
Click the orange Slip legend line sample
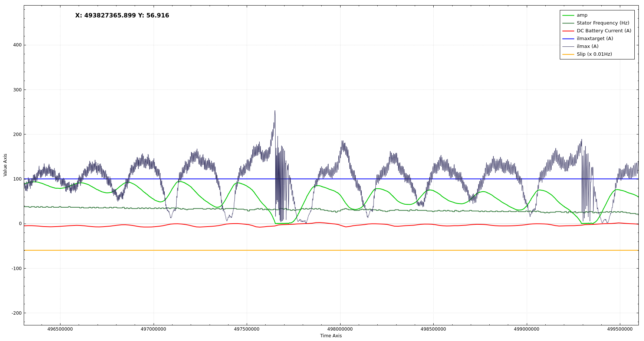568,54
